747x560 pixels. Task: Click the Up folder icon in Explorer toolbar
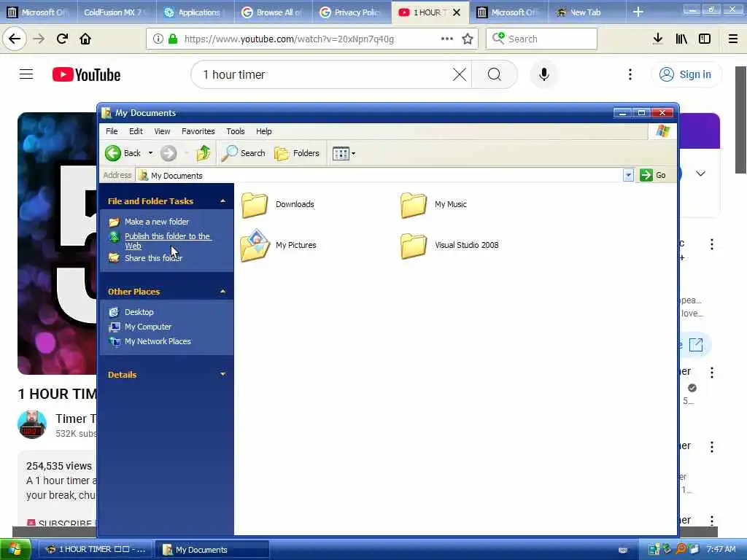(204, 153)
